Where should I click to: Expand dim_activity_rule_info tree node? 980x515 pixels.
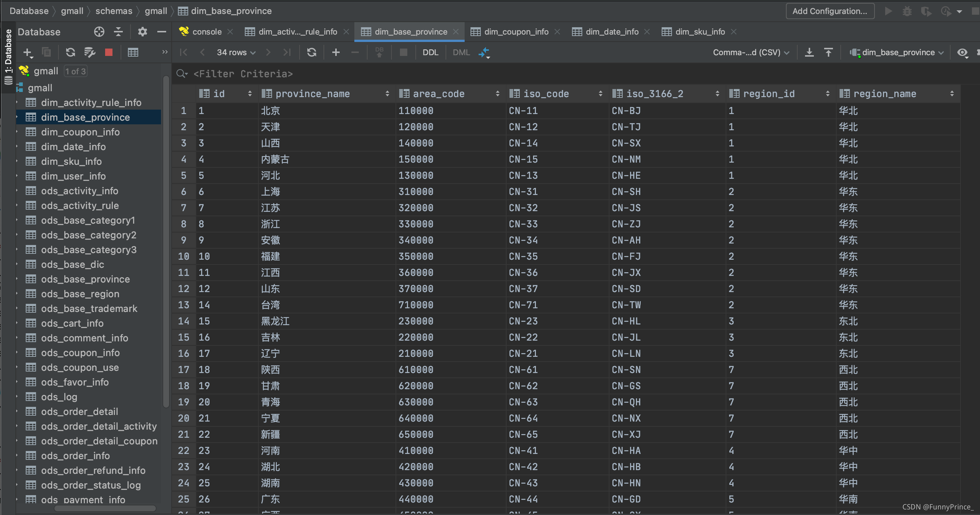(x=17, y=102)
